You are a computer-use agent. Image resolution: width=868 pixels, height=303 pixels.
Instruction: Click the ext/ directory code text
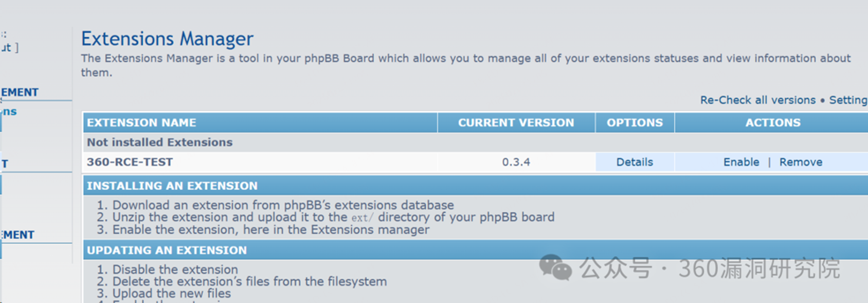pos(363,218)
